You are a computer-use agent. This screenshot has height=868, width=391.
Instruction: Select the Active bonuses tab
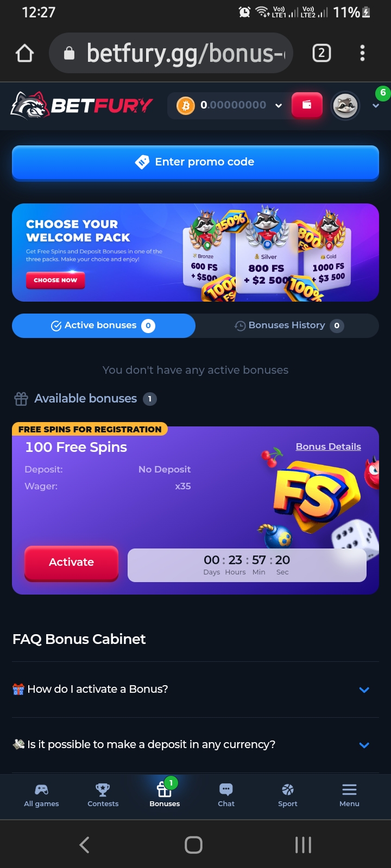(103, 325)
